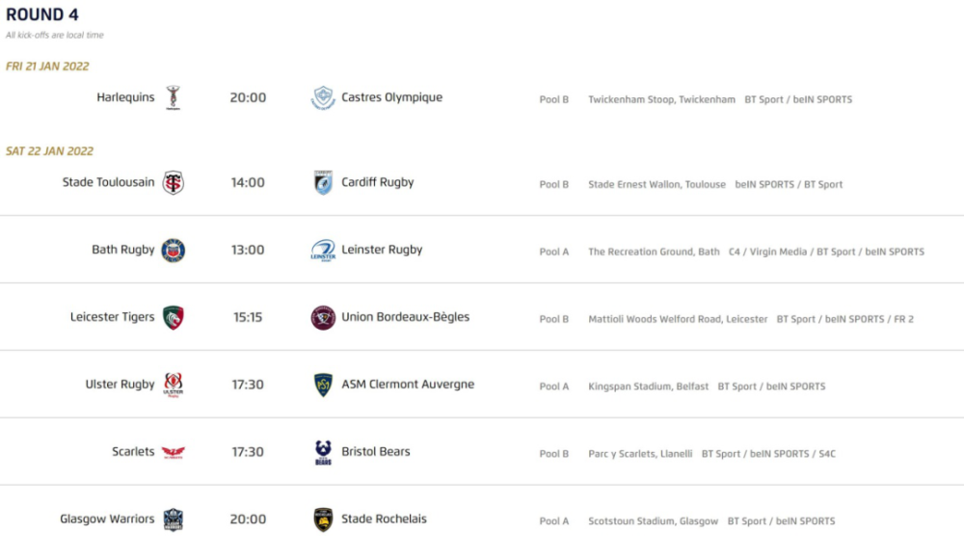Open the Union Bordeaux-Bègles badge
This screenshot has height=560, width=964.
[x=323, y=317]
